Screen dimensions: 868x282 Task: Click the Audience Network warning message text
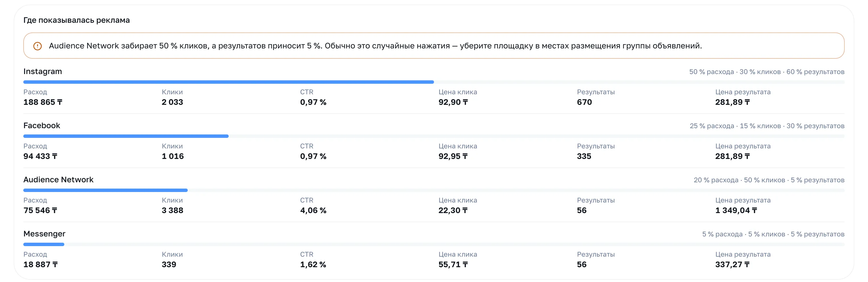(x=375, y=46)
